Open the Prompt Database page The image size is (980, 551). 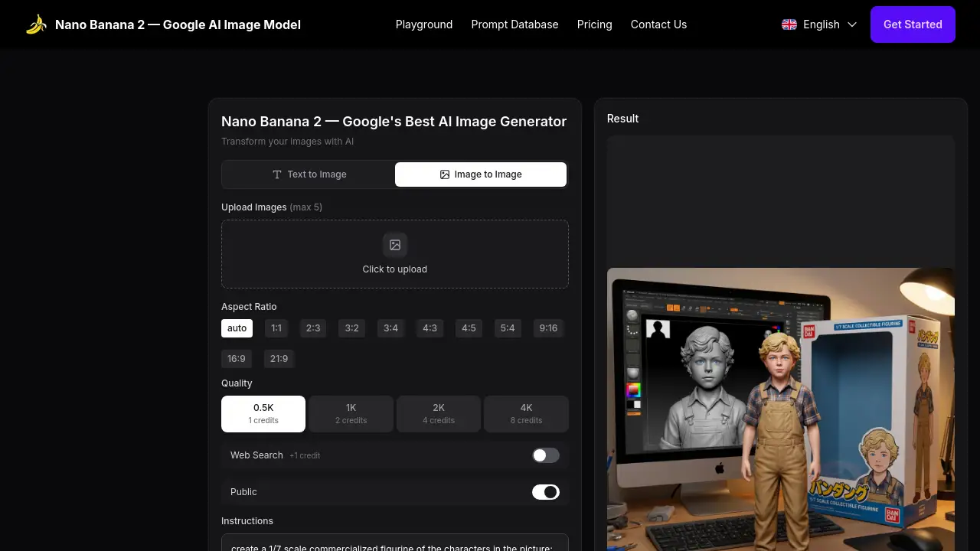515,24
